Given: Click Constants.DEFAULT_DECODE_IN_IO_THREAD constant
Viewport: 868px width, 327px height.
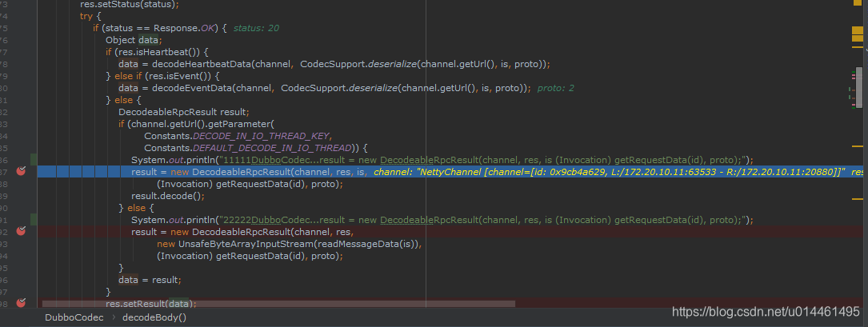Looking at the screenshot, I should pos(247,148).
